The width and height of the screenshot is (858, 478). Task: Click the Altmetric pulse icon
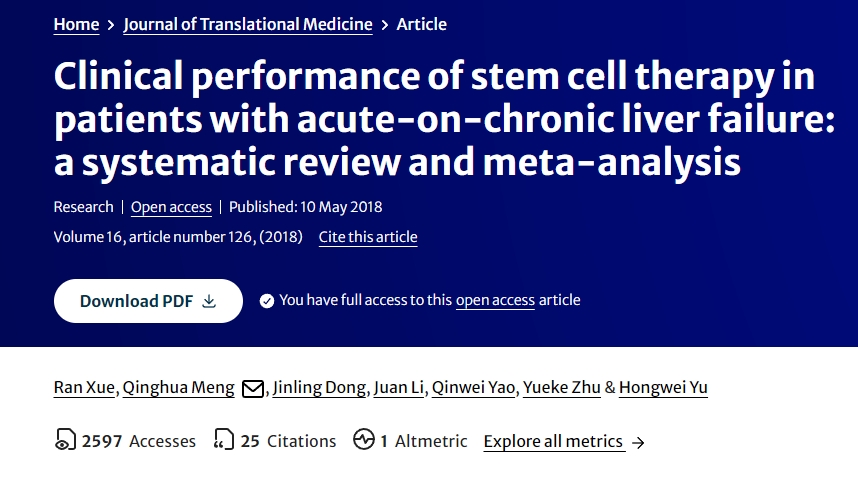[x=364, y=440]
